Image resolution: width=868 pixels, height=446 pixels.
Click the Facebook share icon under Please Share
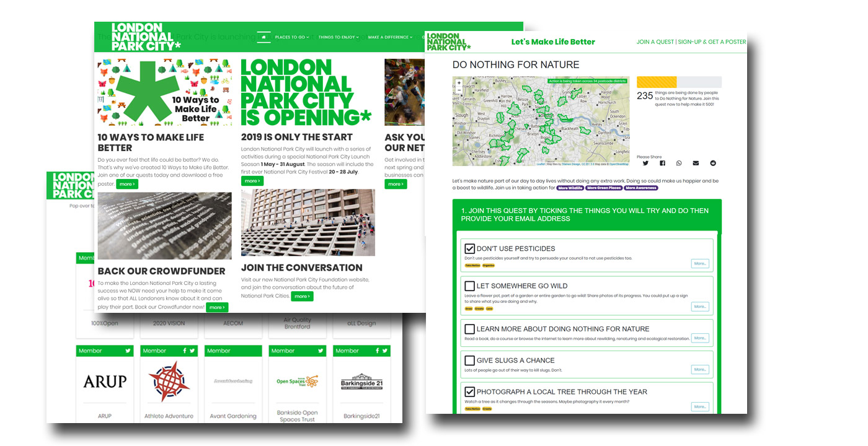[x=662, y=163]
